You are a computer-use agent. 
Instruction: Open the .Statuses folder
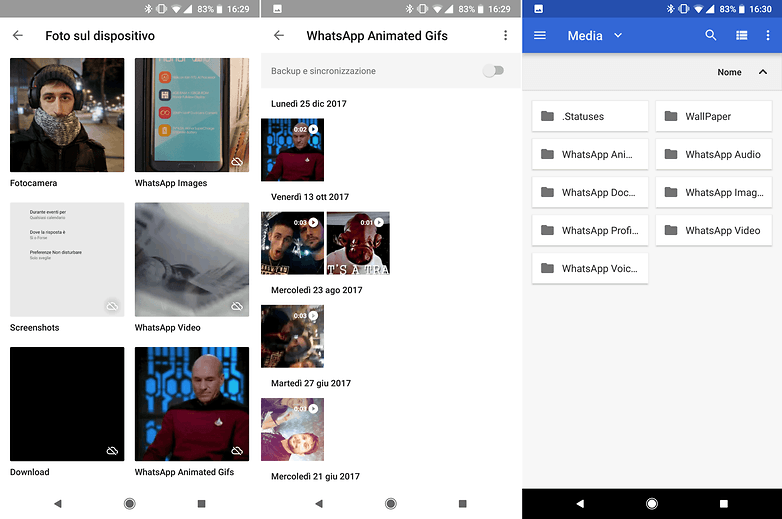(590, 116)
